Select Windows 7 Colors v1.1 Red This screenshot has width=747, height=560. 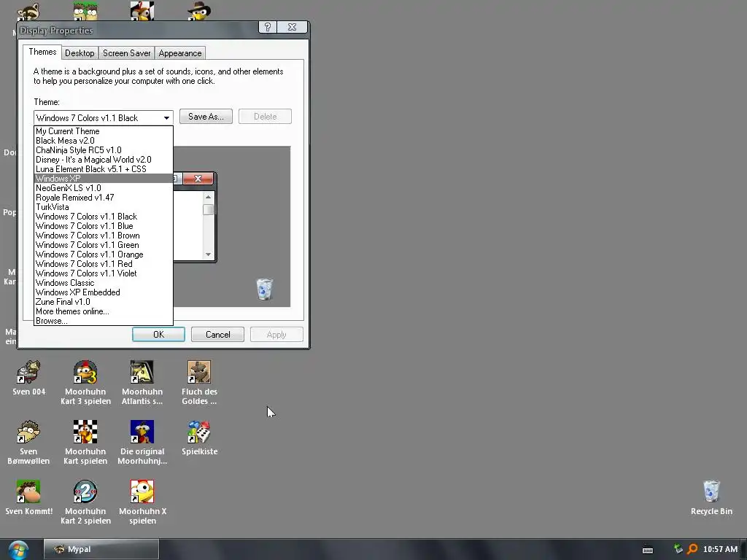(x=104, y=264)
